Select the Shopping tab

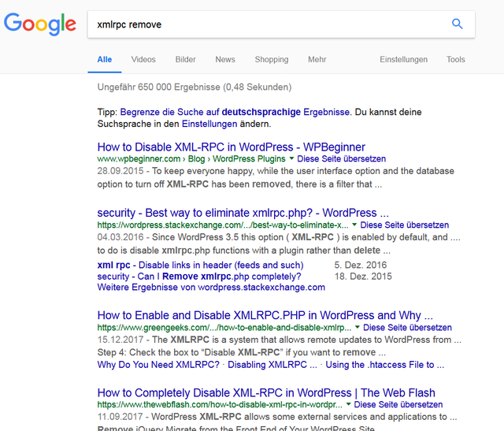point(272,60)
